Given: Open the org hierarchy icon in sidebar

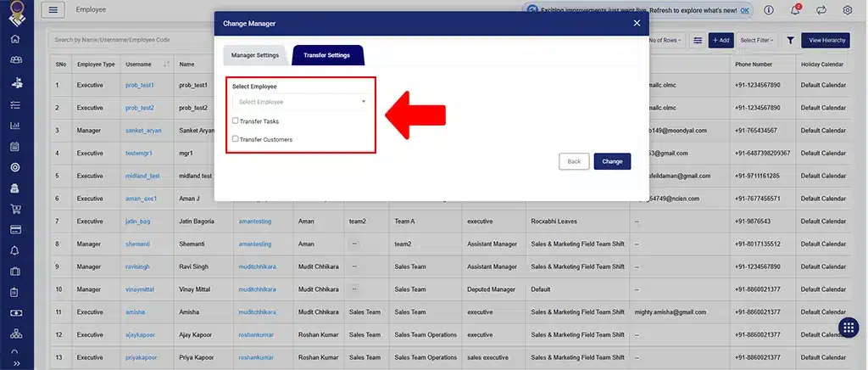Looking at the screenshot, I should tap(15, 334).
